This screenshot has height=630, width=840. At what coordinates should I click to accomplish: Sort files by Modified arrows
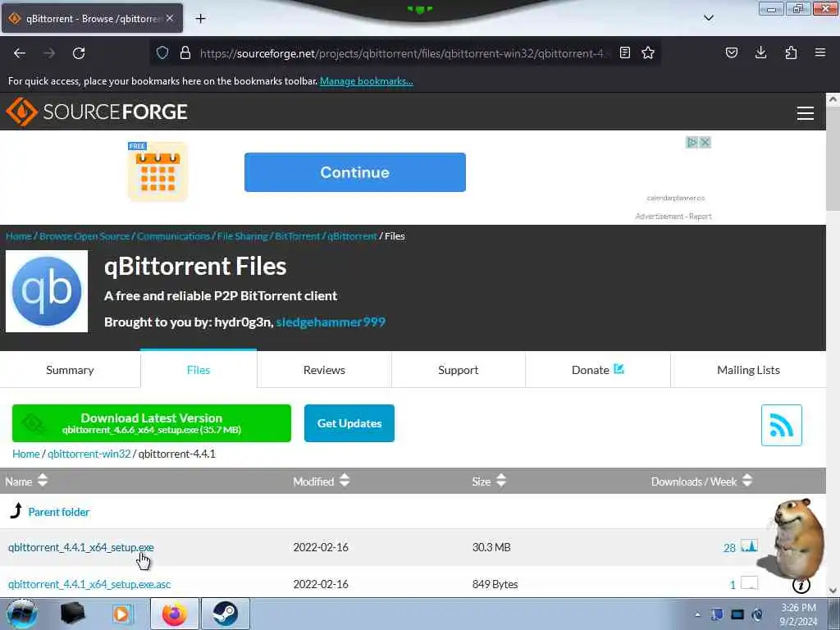(345, 481)
